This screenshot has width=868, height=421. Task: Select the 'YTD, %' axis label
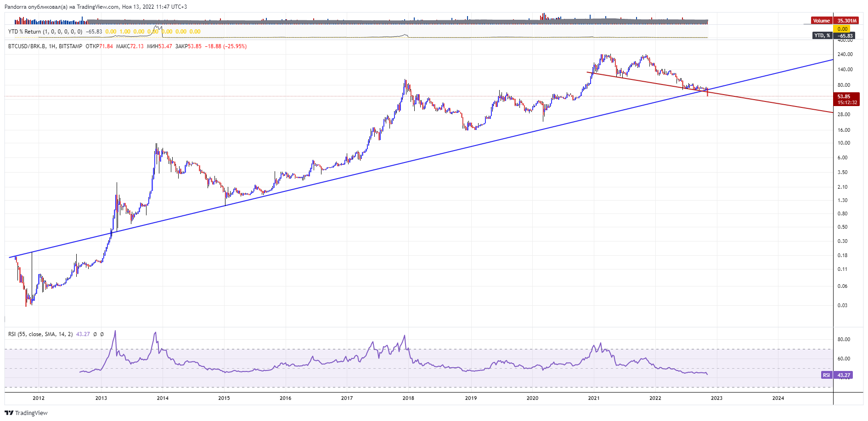pos(822,35)
